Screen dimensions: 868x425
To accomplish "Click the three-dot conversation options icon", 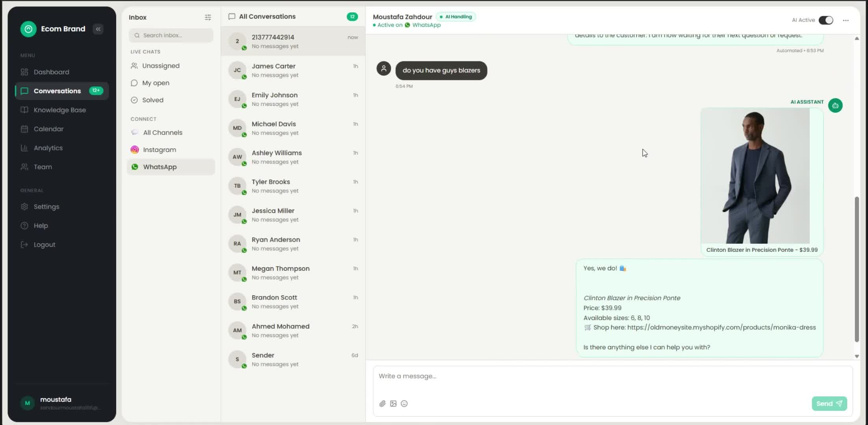I will point(846,20).
